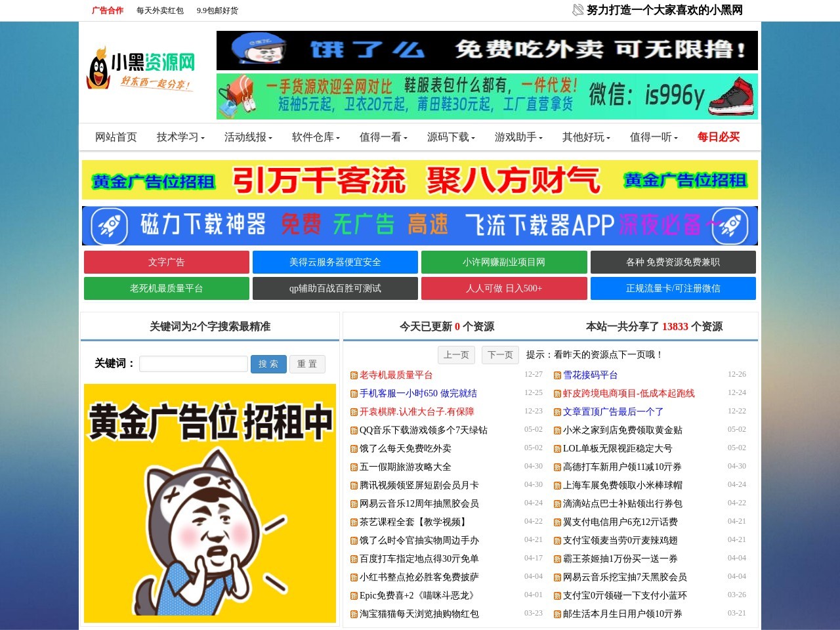840x630 pixels.
Task: Click the 引万千客流 聚八方财气 yellow banner
Action: coord(420,180)
